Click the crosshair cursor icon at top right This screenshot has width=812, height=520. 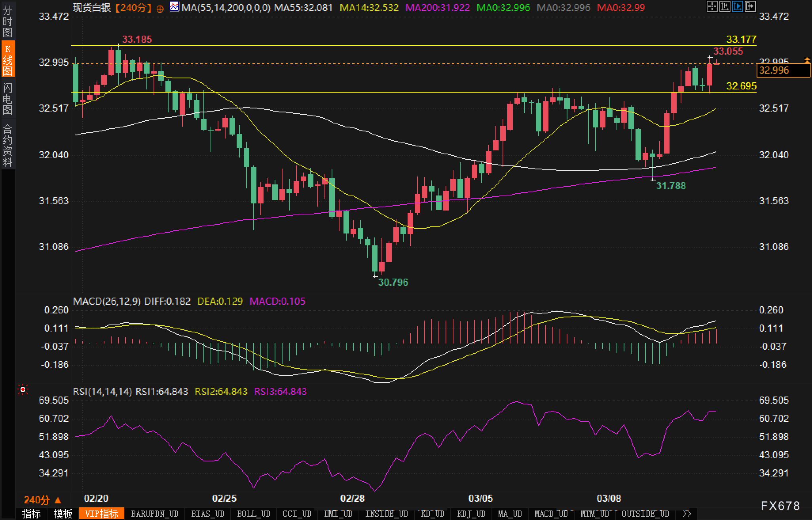point(712,6)
